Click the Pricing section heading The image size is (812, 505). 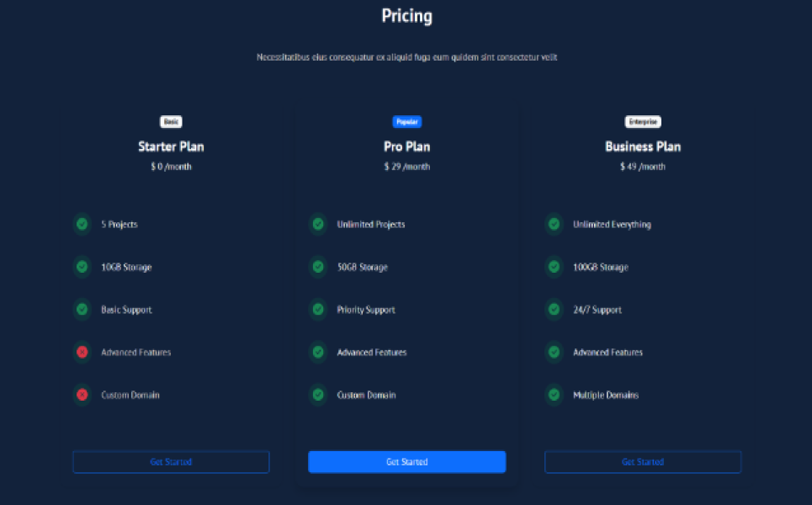coord(407,16)
